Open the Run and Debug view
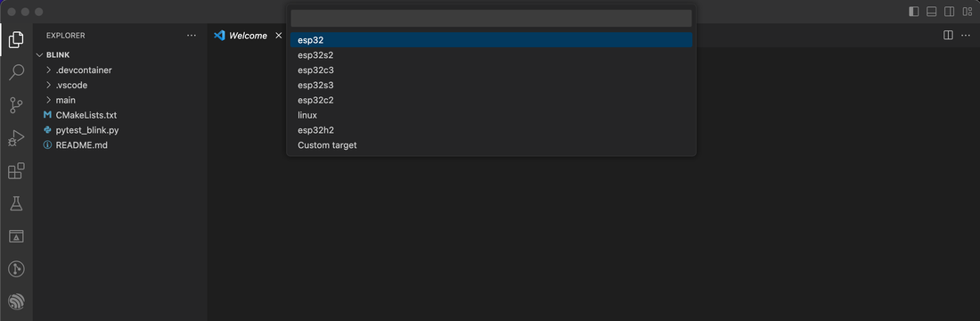Screen dimensions: 980x321 click(x=16, y=138)
